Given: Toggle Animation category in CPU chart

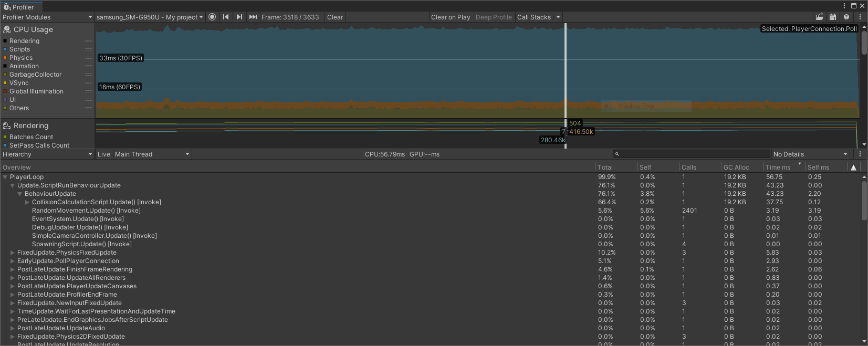Looking at the screenshot, I should pos(24,66).
